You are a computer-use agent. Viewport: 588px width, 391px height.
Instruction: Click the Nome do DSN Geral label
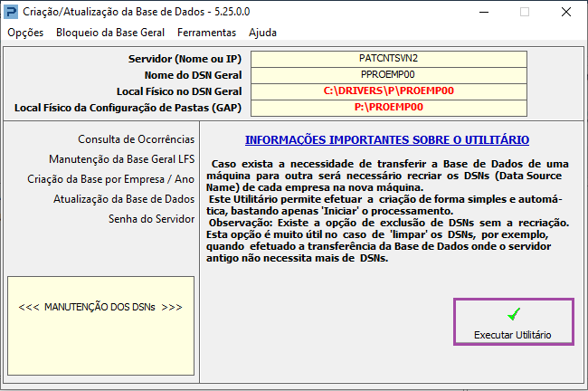(193, 75)
